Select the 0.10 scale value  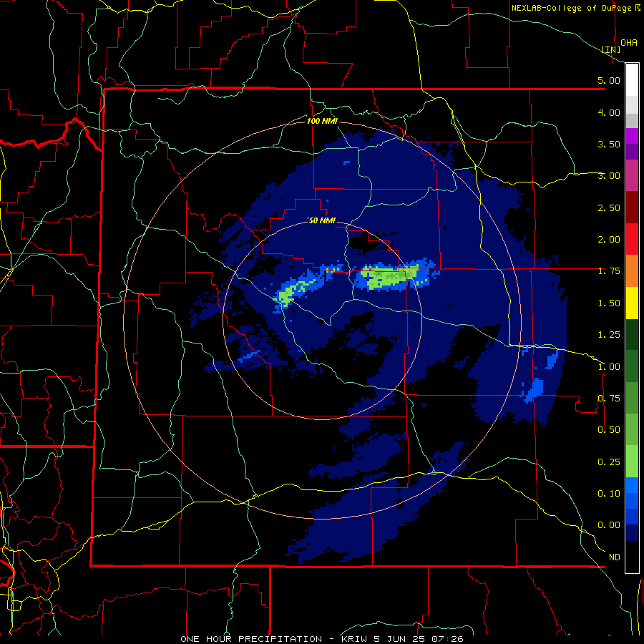click(609, 494)
